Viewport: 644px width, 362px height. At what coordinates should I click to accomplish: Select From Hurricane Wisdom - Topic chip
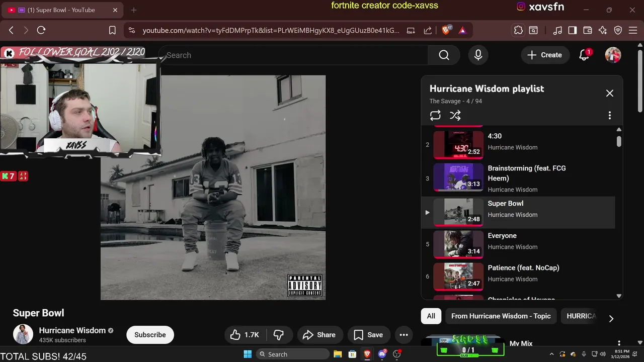(x=501, y=316)
